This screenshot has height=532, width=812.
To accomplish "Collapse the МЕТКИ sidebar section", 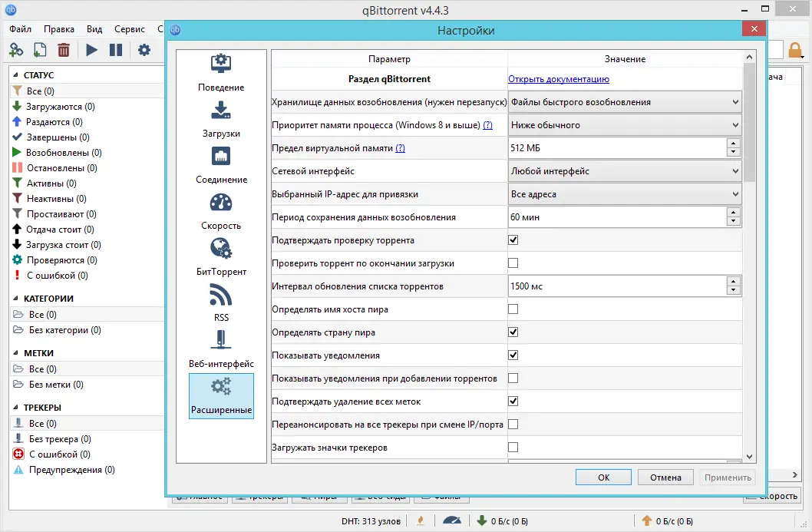I will coord(15,353).
